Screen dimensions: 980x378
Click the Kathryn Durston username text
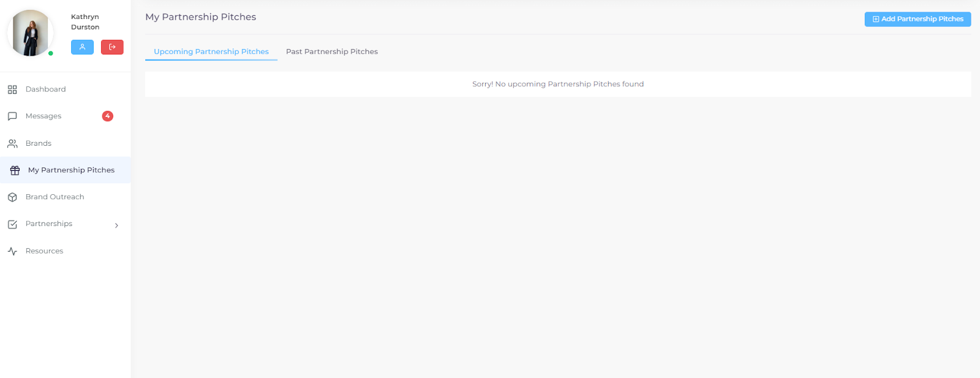coord(85,22)
